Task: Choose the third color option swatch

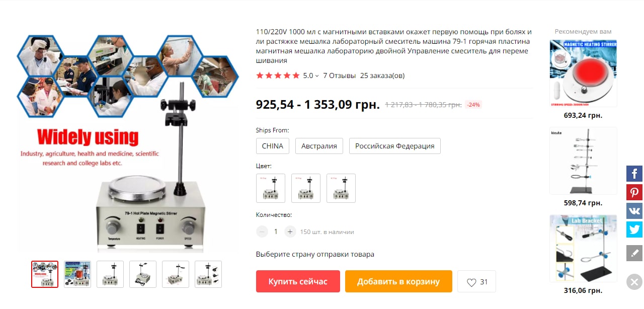Action: click(341, 188)
